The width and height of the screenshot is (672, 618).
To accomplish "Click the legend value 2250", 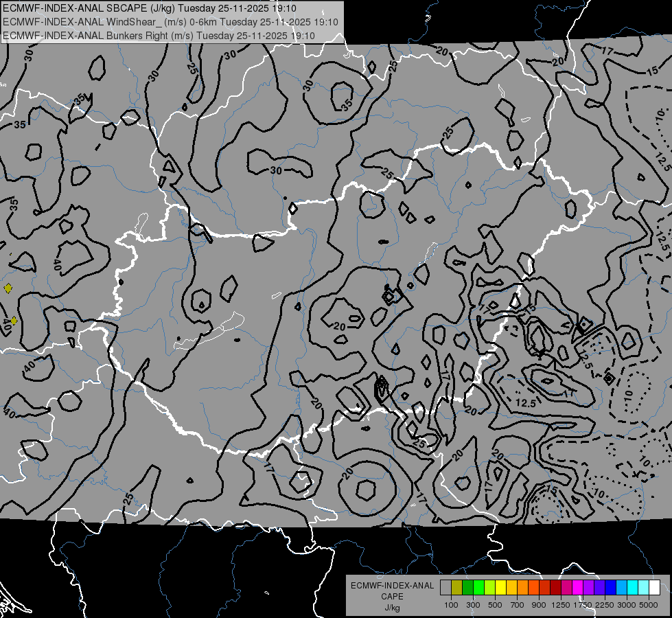I will (x=605, y=605).
